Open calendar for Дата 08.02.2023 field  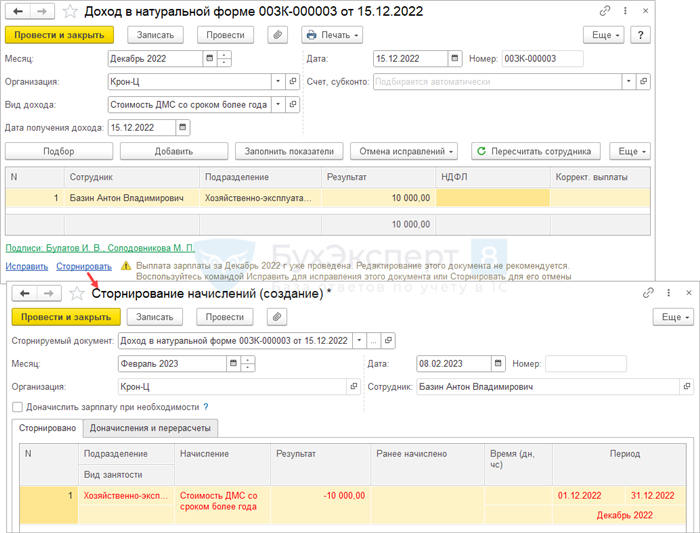point(498,364)
